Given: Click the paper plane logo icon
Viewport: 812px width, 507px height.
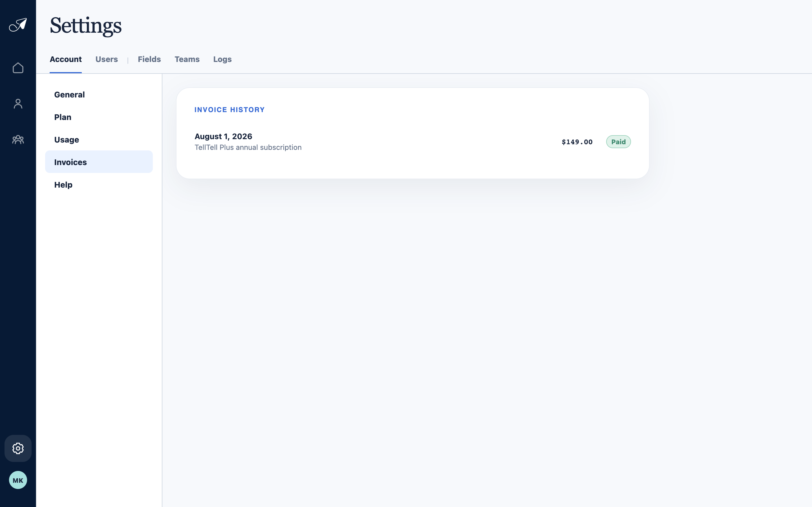Looking at the screenshot, I should (18, 25).
